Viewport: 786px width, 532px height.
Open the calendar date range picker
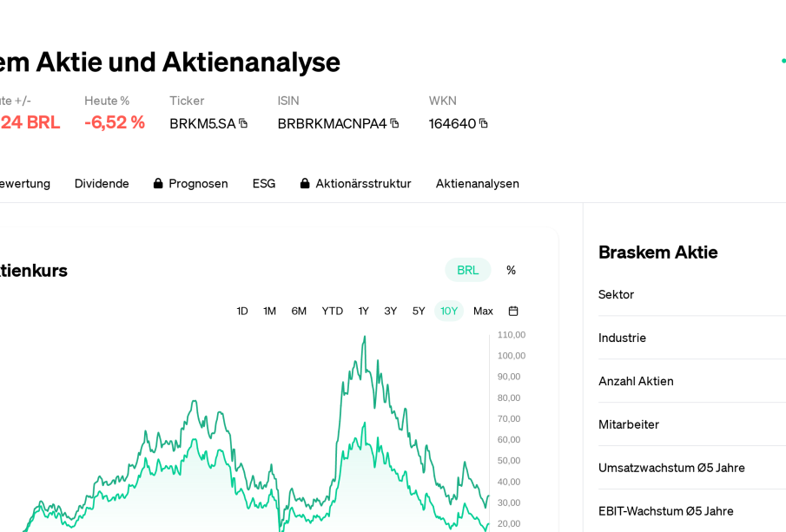point(513,311)
